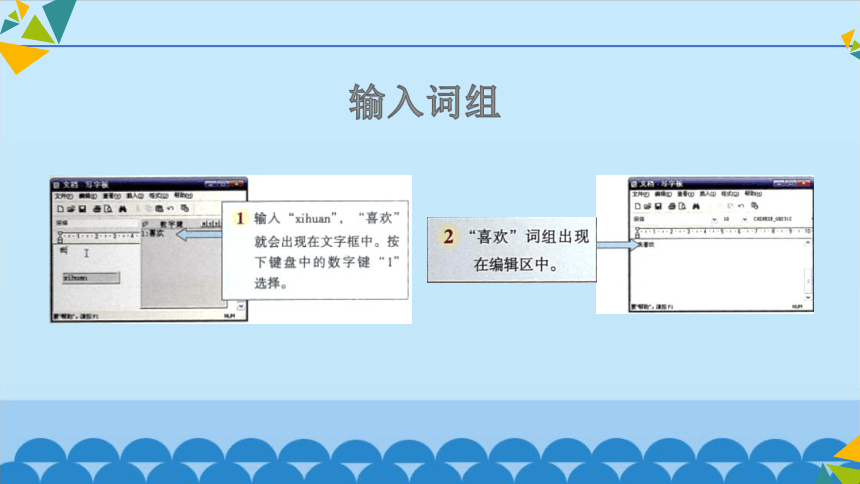
Task: Open 帮助 menu in left WordPad window
Action: point(183,195)
